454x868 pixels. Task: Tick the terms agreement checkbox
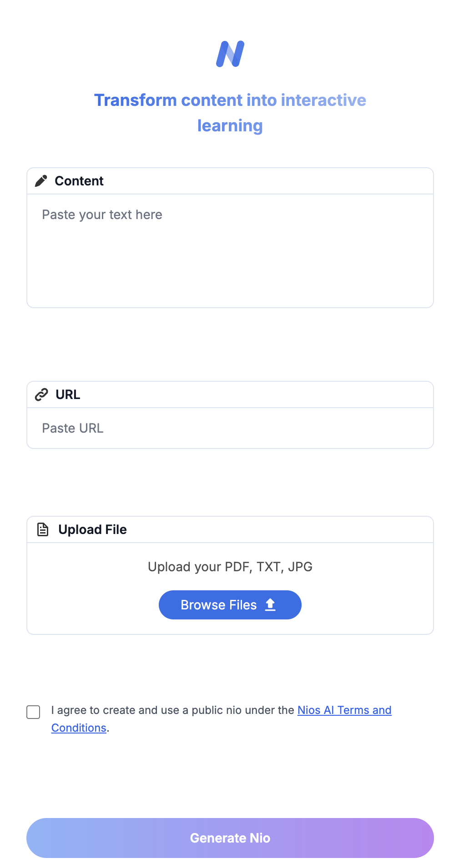pyautogui.click(x=33, y=712)
